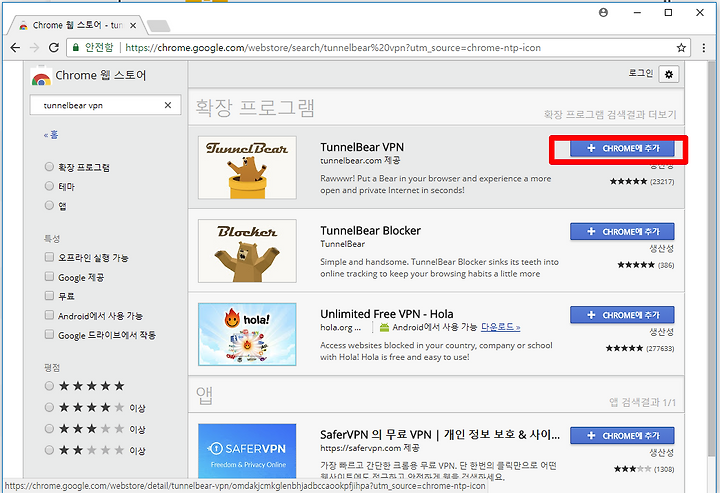Add SaferVPN to Chrome
Image resolution: width=720 pixels, height=493 pixels.
click(622, 436)
